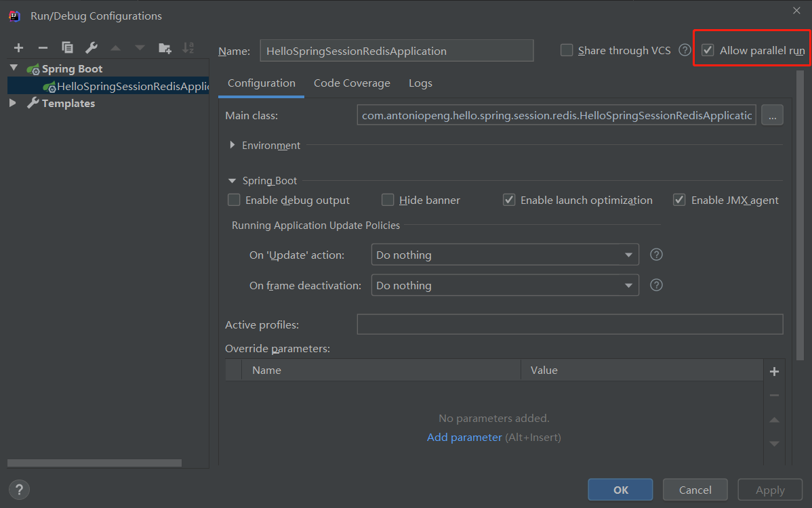Click the vertical scrollbar on the right
This screenshot has height=508, width=812.
(800, 215)
